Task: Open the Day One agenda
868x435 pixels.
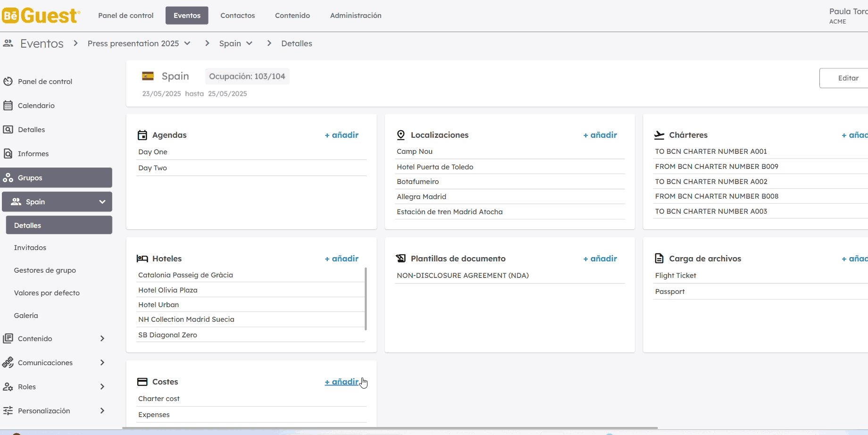Action: 251,152
